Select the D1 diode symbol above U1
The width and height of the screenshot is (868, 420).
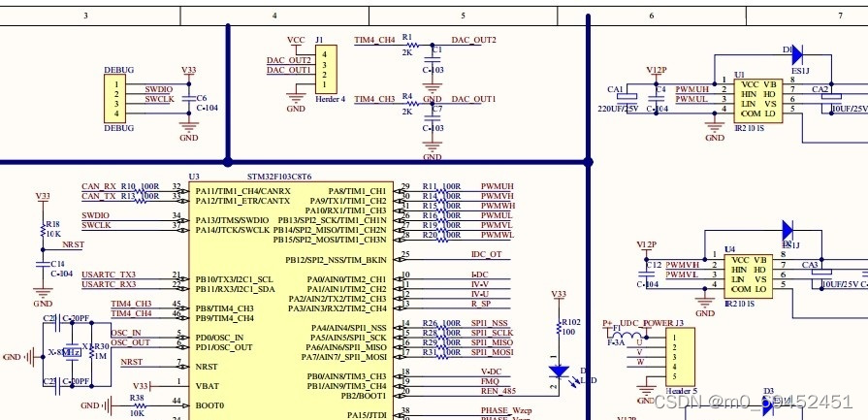(x=797, y=54)
